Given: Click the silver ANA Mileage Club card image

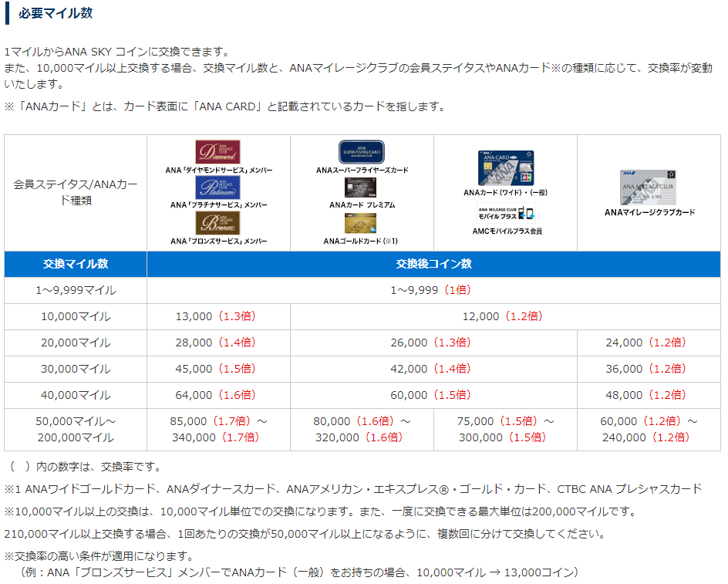Looking at the screenshot, I should pos(648,187).
